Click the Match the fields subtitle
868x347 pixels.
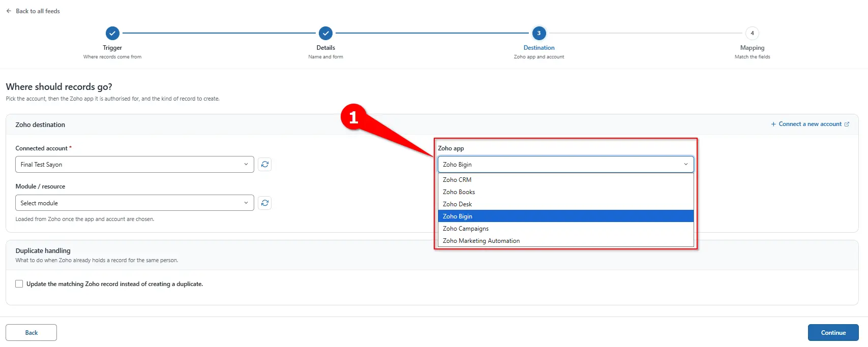pyautogui.click(x=752, y=57)
